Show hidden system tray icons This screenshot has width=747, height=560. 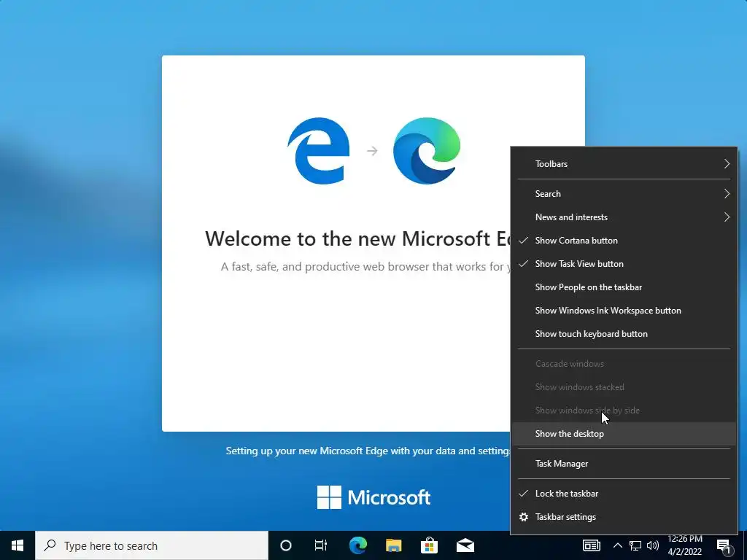coord(617,545)
